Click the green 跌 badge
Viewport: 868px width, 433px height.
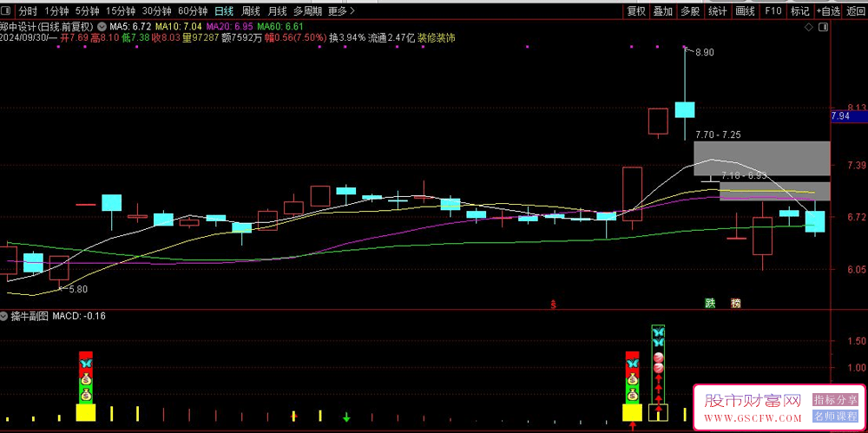[x=710, y=303]
